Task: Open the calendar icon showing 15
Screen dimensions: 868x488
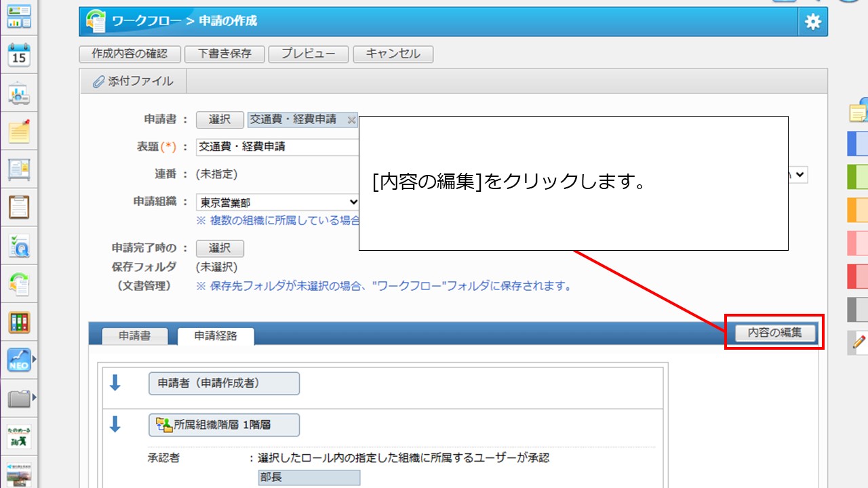Action: [x=19, y=56]
